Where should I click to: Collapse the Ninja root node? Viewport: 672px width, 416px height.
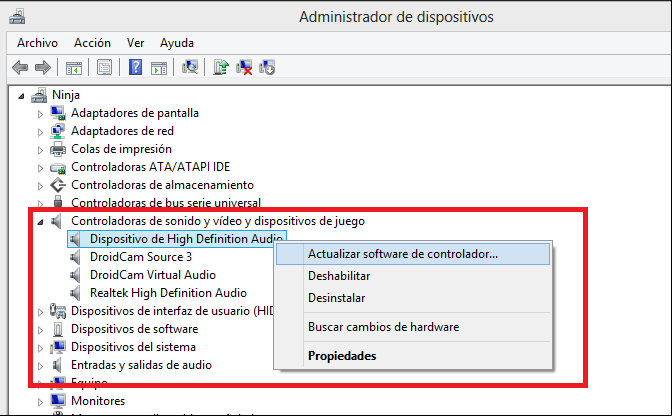(x=21, y=96)
